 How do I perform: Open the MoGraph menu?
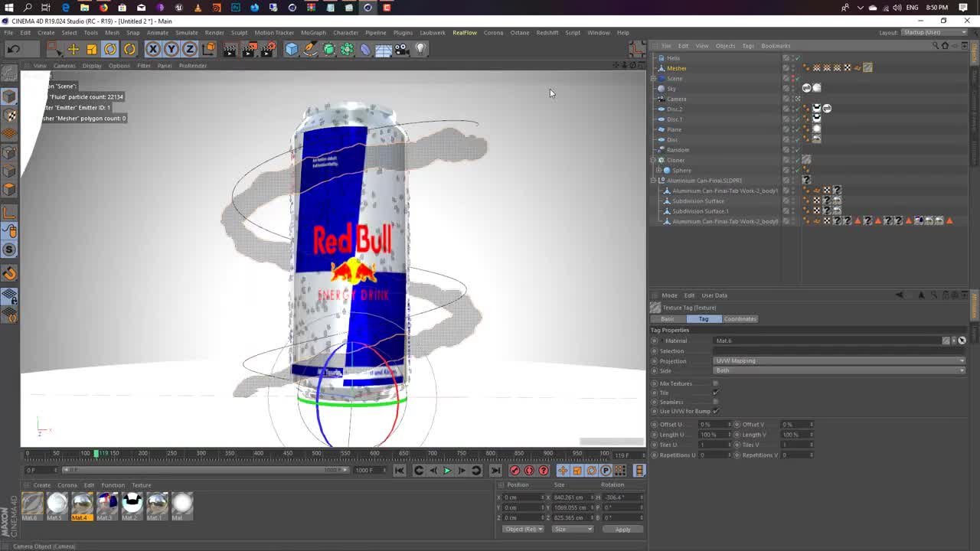(313, 33)
